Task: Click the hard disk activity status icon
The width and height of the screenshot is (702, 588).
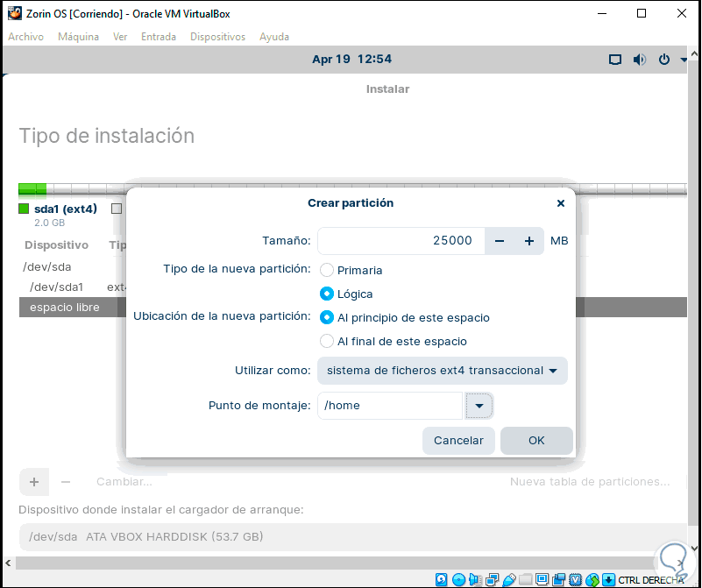Action: click(x=442, y=579)
